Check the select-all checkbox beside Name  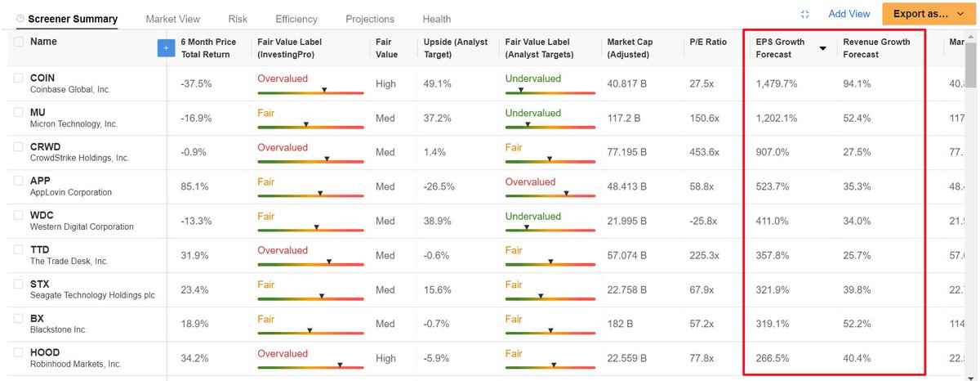[x=19, y=41]
